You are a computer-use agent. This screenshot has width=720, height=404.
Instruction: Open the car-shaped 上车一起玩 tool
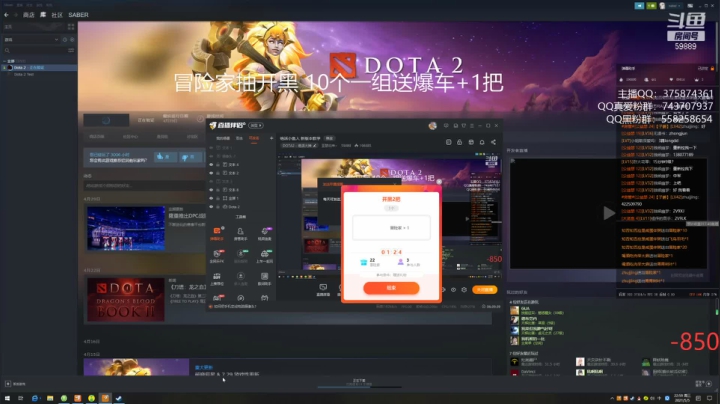(x=264, y=256)
